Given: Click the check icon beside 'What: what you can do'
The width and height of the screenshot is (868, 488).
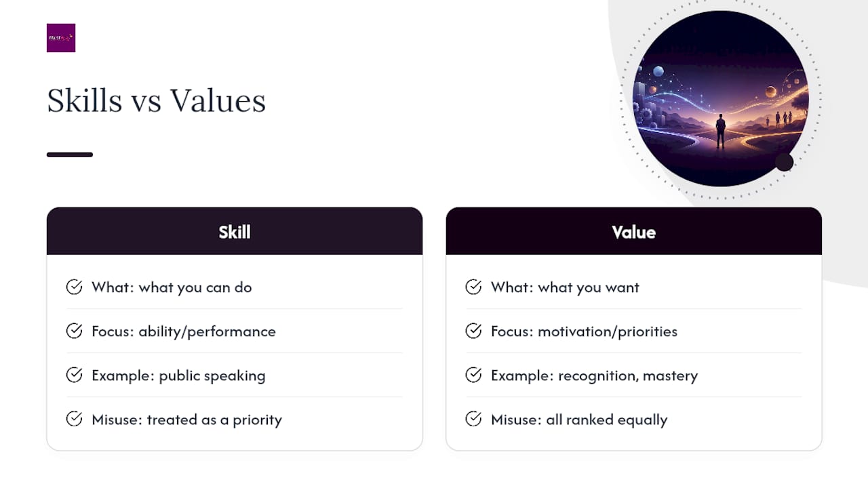Looking at the screenshot, I should pyautogui.click(x=74, y=287).
